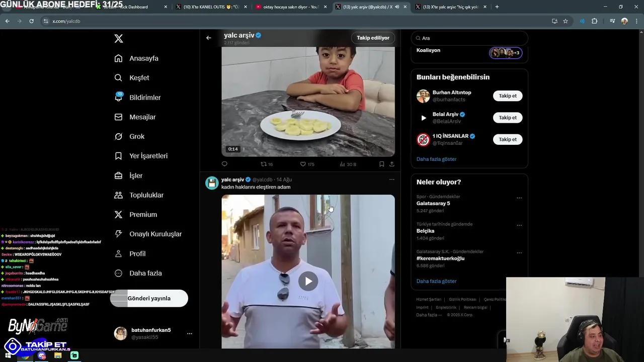Bookmark the child video post
The height and width of the screenshot is (362, 644).
click(x=382, y=164)
